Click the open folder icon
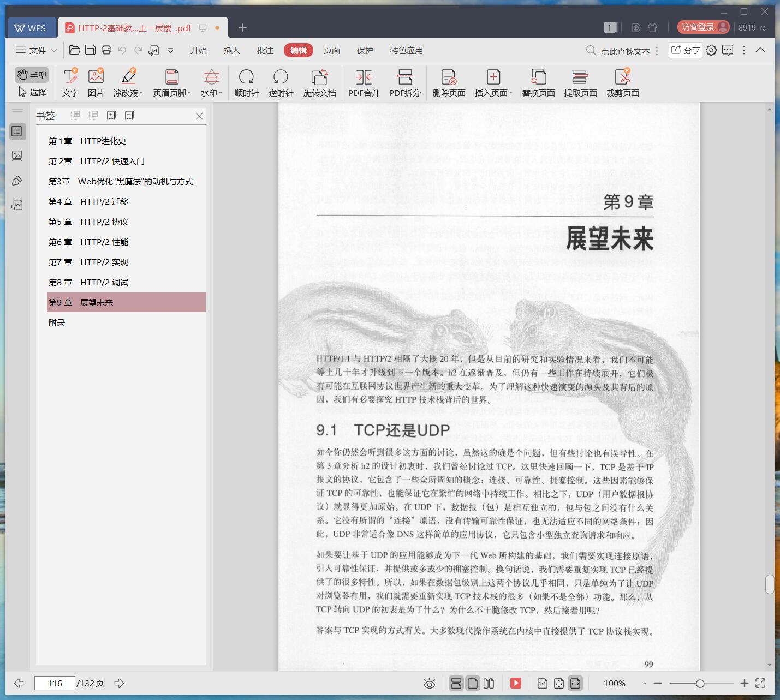780x700 pixels. pyautogui.click(x=75, y=50)
